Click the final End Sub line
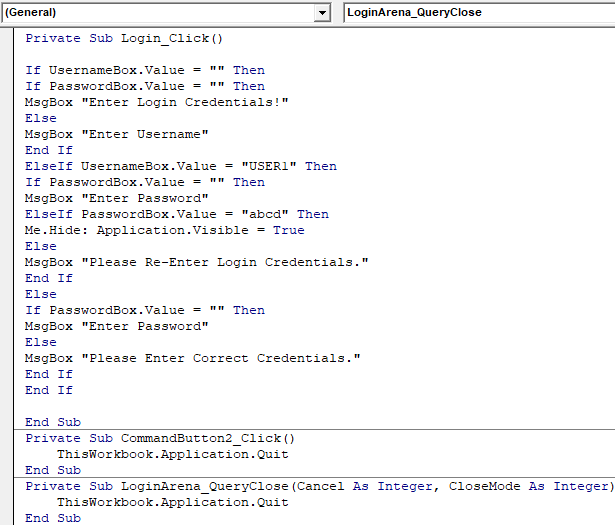615x525 pixels. (53, 518)
